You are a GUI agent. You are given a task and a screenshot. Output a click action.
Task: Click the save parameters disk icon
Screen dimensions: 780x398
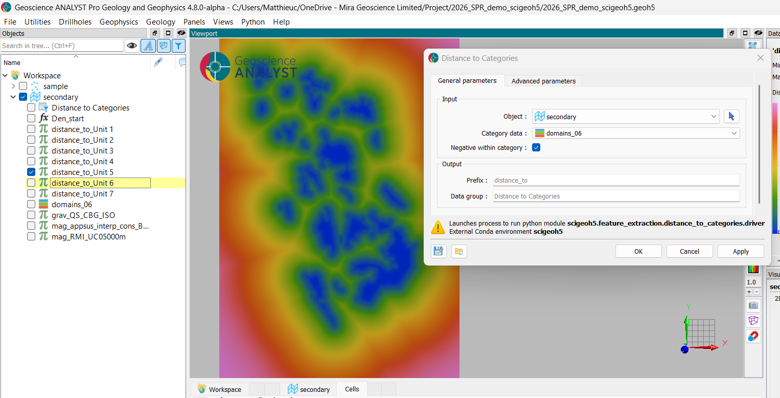438,251
